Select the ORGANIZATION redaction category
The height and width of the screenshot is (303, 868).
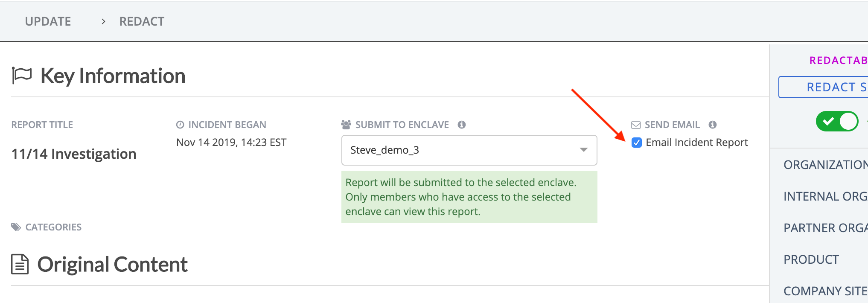[x=825, y=165]
